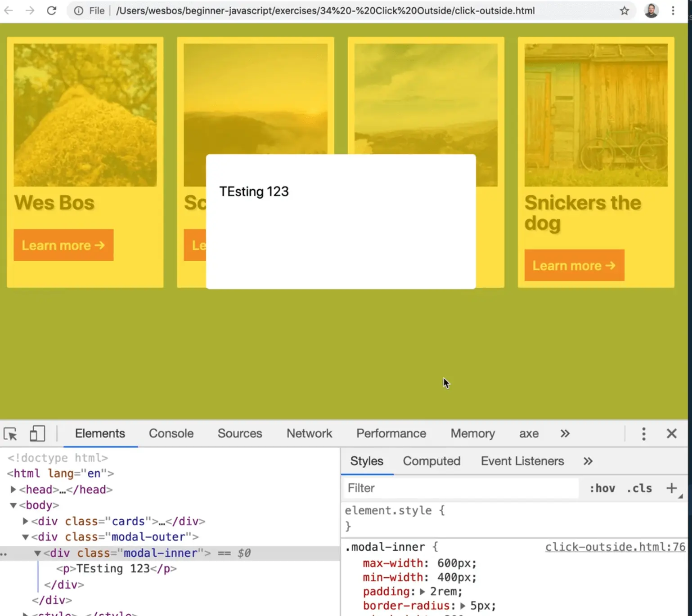Image resolution: width=692 pixels, height=616 pixels.
Task: Expand the head element node
Action: click(13, 489)
